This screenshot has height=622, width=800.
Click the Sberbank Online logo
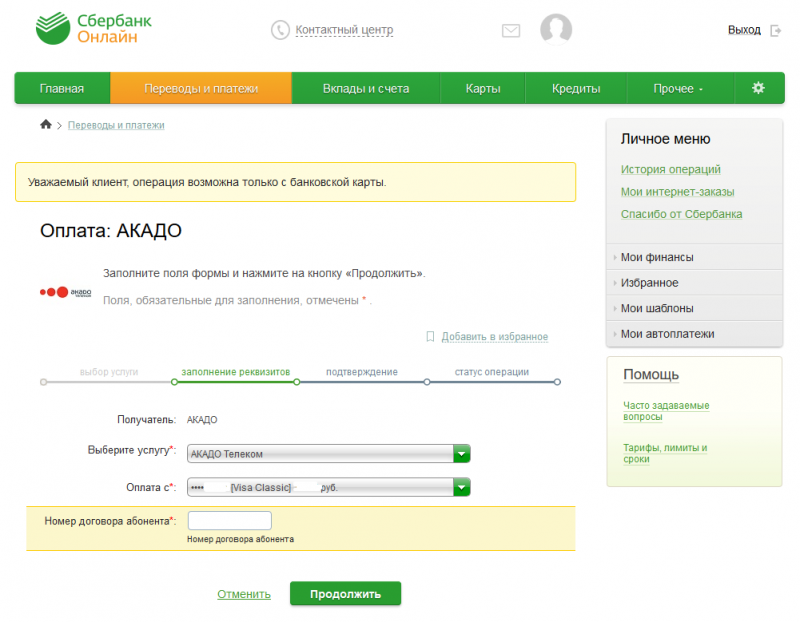click(x=93, y=28)
